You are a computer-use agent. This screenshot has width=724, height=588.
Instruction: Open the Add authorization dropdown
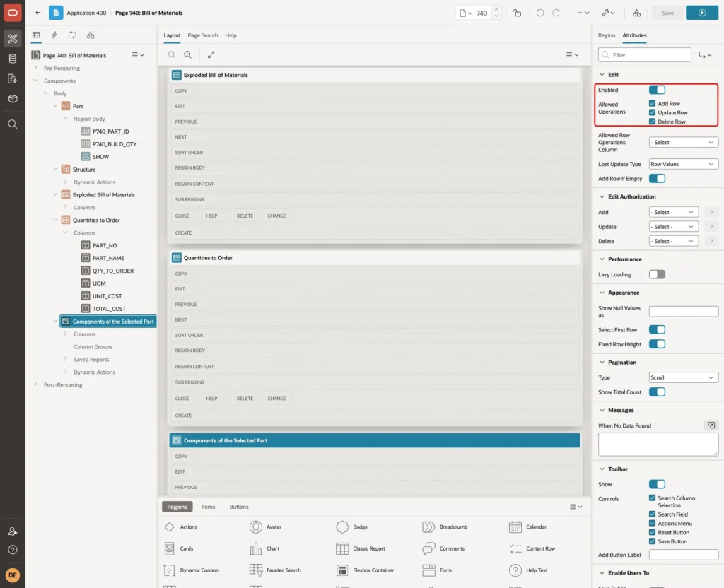(x=674, y=212)
